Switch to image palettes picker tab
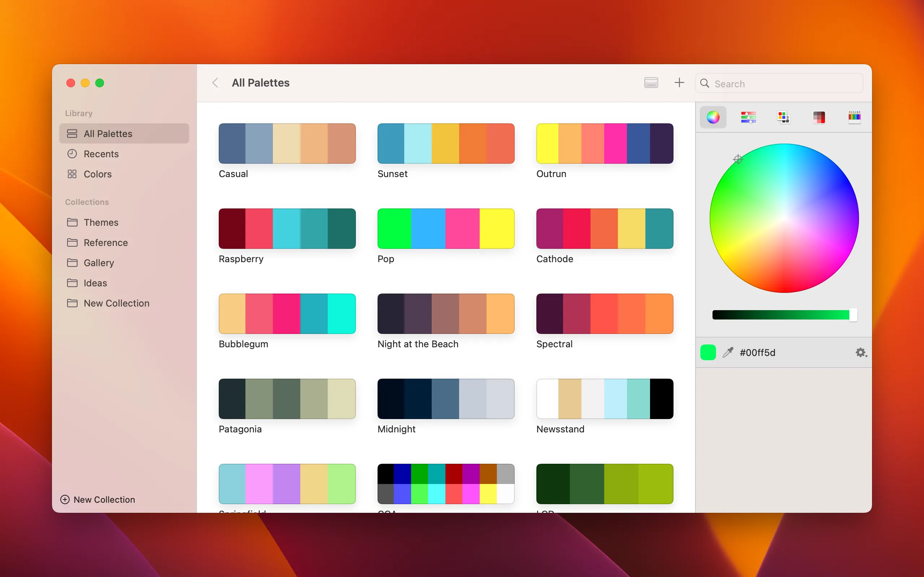The width and height of the screenshot is (924, 577). [x=819, y=117]
